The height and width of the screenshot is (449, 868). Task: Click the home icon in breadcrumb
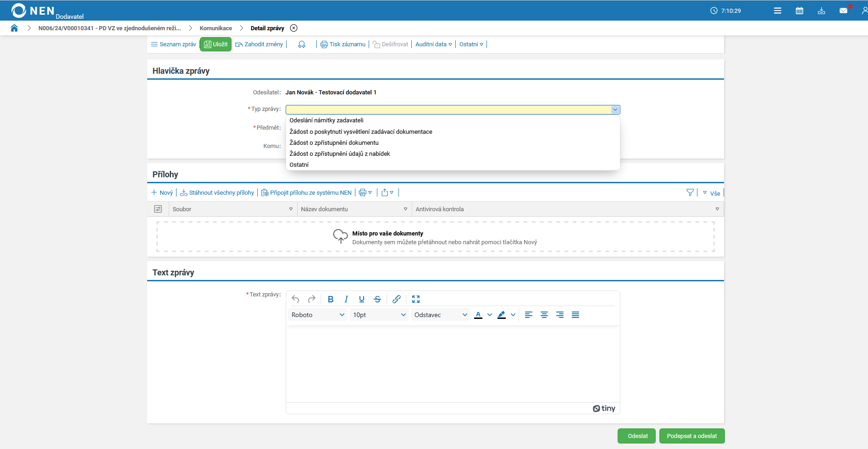(14, 28)
